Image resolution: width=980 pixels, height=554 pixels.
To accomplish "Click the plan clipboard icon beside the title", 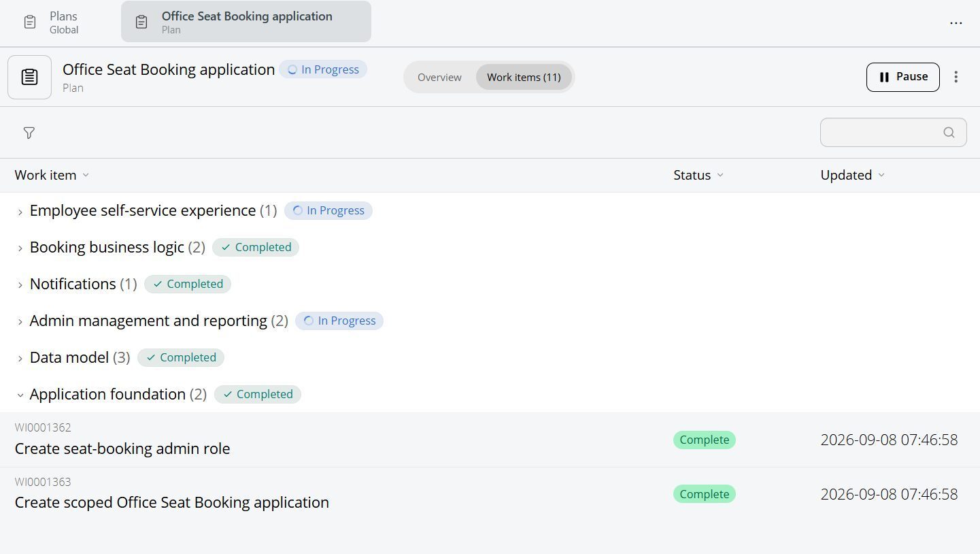I will coord(29,77).
